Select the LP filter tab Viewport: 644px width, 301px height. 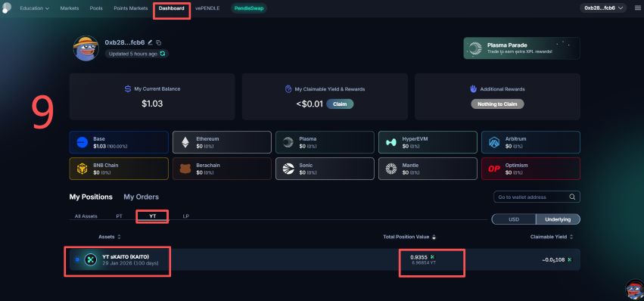coord(185,216)
